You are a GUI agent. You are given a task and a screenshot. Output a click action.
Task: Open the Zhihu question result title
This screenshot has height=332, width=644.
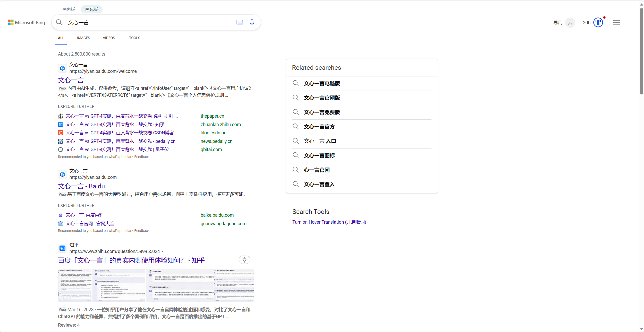pos(131,260)
